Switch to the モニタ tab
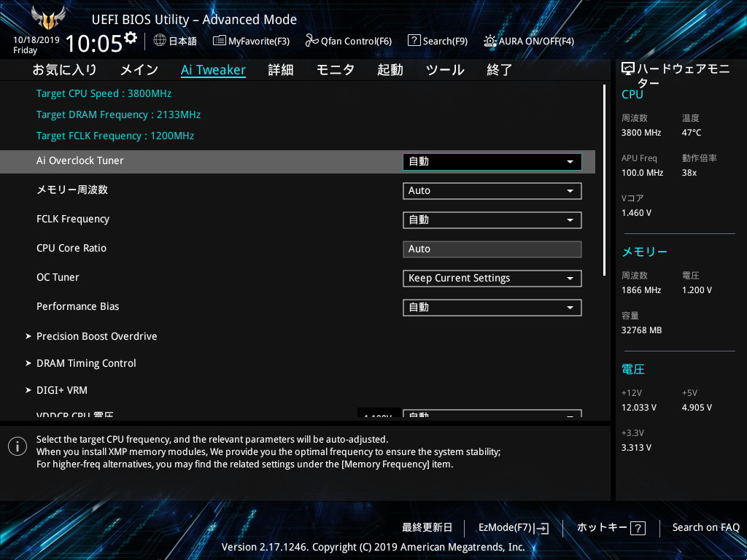The image size is (747, 560). click(x=336, y=70)
